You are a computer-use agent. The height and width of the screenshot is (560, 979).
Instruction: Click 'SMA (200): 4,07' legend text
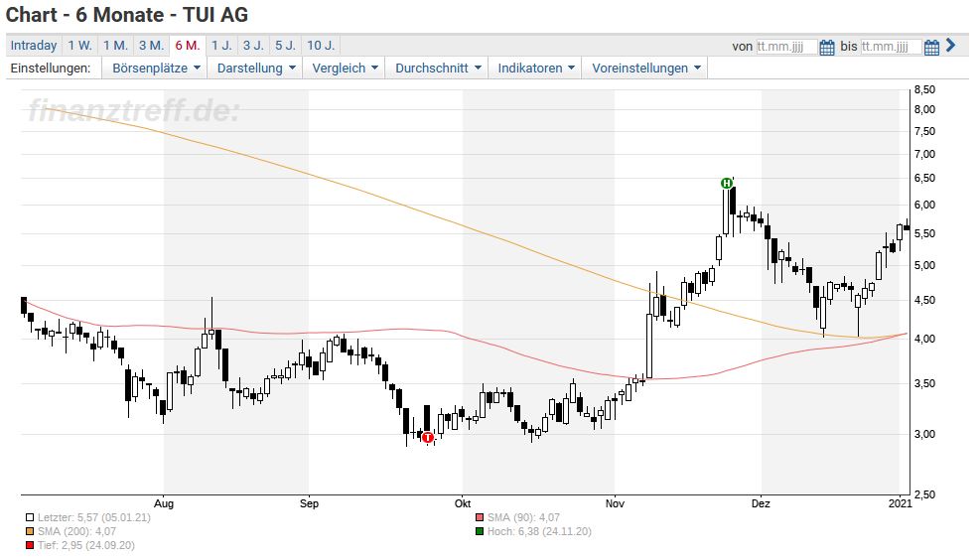pyautogui.click(x=76, y=531)
